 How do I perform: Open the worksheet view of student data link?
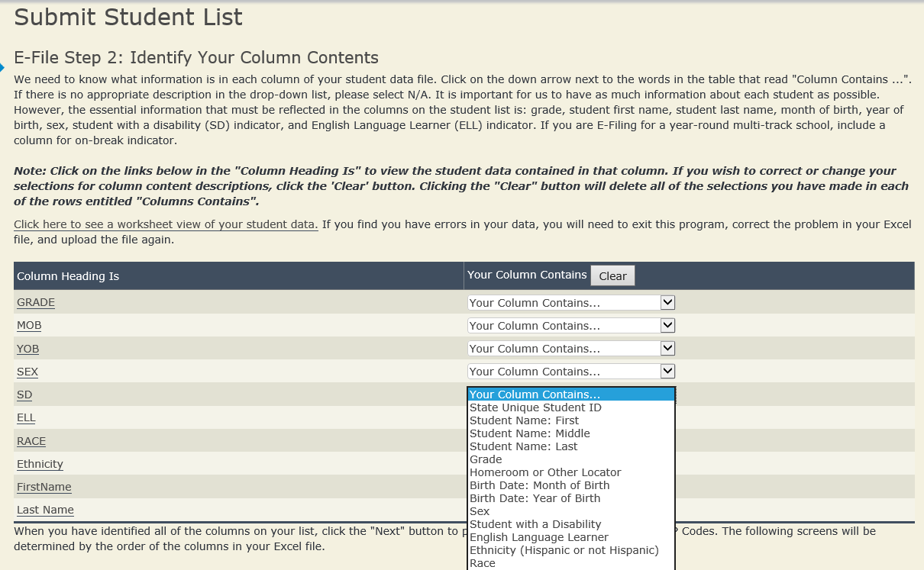[x=166, y=224]
